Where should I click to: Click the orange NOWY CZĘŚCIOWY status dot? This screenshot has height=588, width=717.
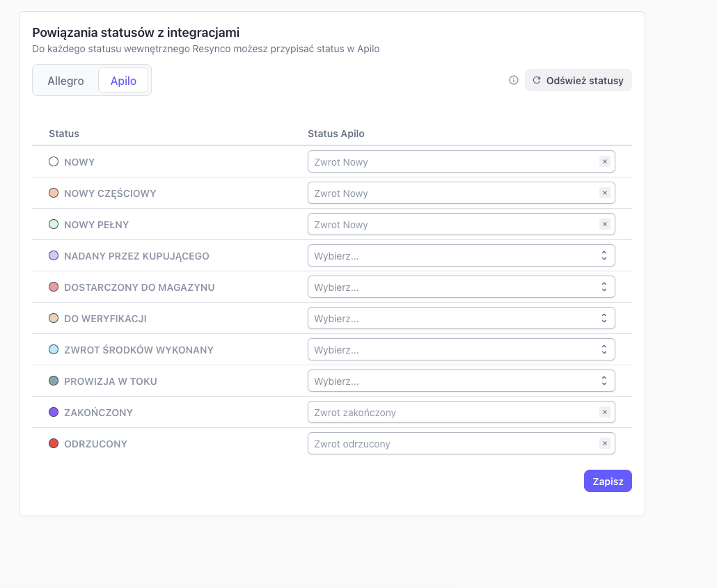54,193
